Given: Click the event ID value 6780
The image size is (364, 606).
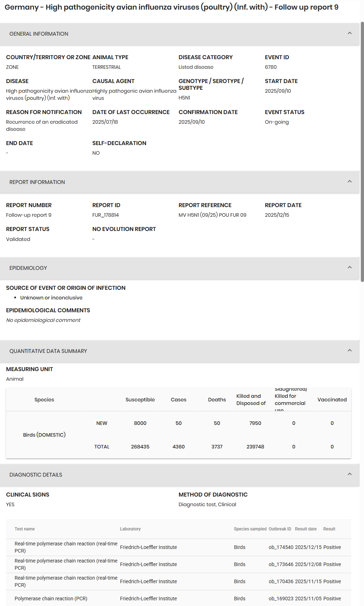Looking at the screenshot, I should pyautogui.click(x=271, y=67).
